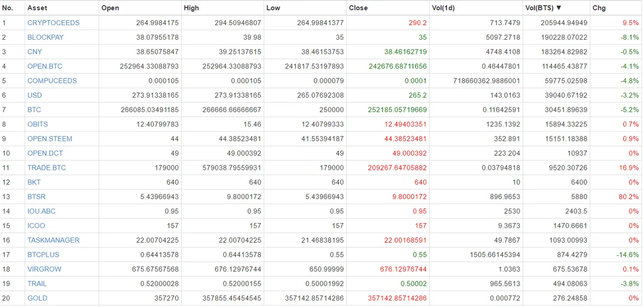Image resolution: width=644 pixels, height=308 pixels.
Task: Open the COMPUCEEDS asset link
Action: tap(52, 81)
